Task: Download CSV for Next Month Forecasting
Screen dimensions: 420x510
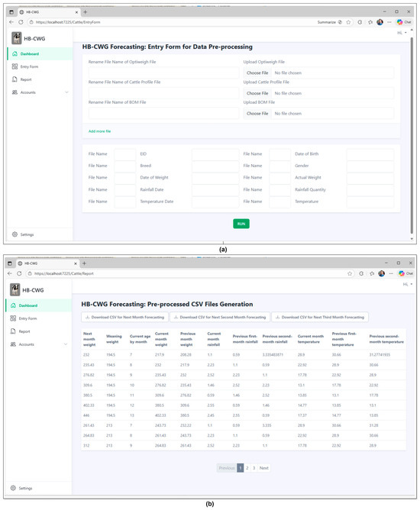Action: 124,317
